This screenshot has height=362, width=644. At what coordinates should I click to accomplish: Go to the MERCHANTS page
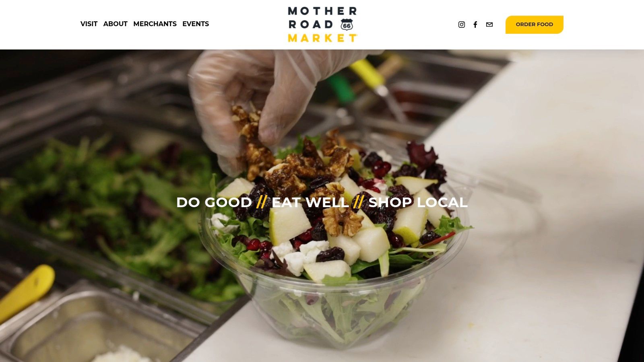click(155, 24)
